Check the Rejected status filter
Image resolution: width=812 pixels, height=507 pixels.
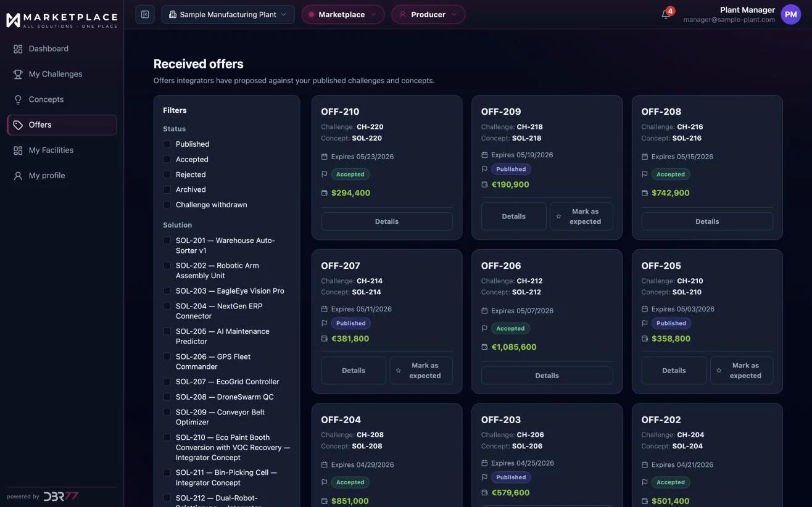tap(167, 175)
